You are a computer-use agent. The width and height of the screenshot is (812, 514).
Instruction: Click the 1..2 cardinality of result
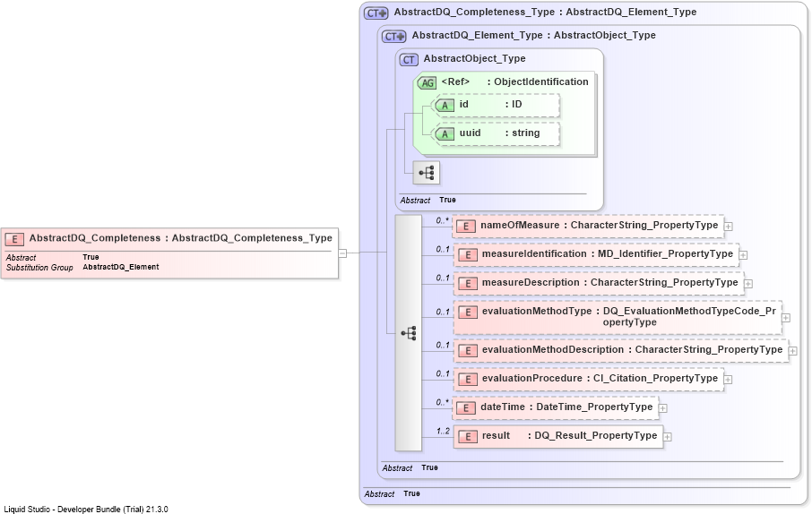pyautogui.click(x=443, y=431)
